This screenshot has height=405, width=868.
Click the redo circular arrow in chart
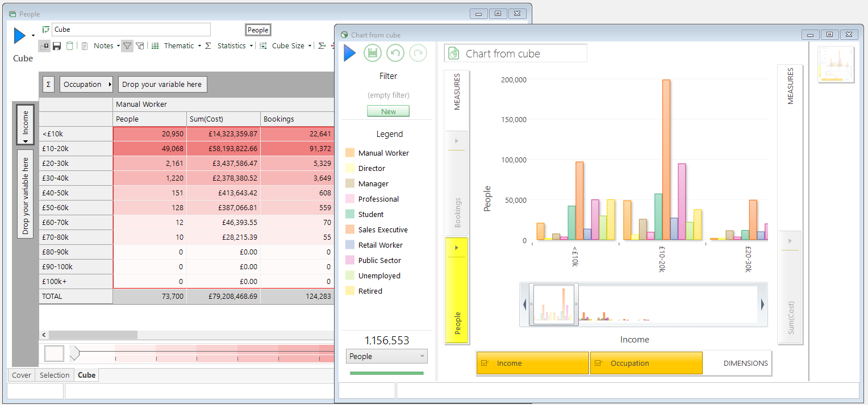[x=418, y=53]
